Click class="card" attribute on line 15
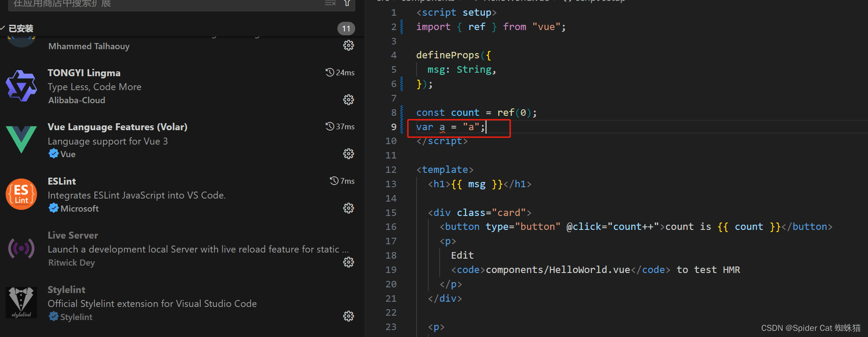 coord(491,212)
